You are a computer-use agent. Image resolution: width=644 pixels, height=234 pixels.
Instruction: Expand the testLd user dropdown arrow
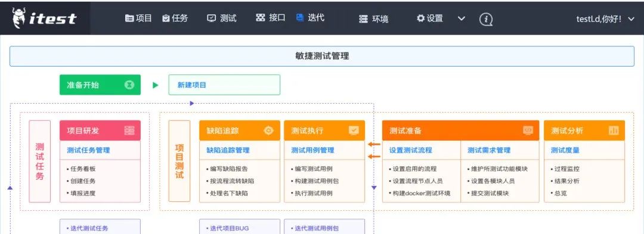pos(631,19)
